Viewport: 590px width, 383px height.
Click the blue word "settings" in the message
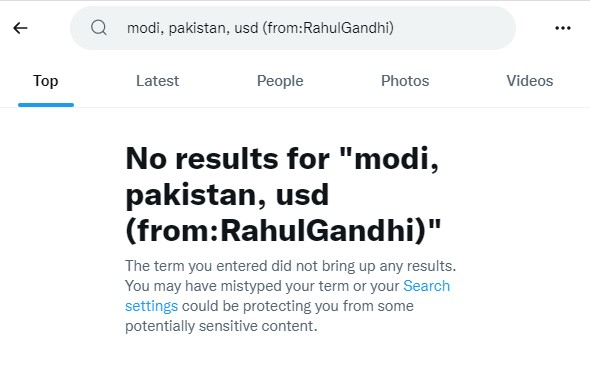[151, 306]
